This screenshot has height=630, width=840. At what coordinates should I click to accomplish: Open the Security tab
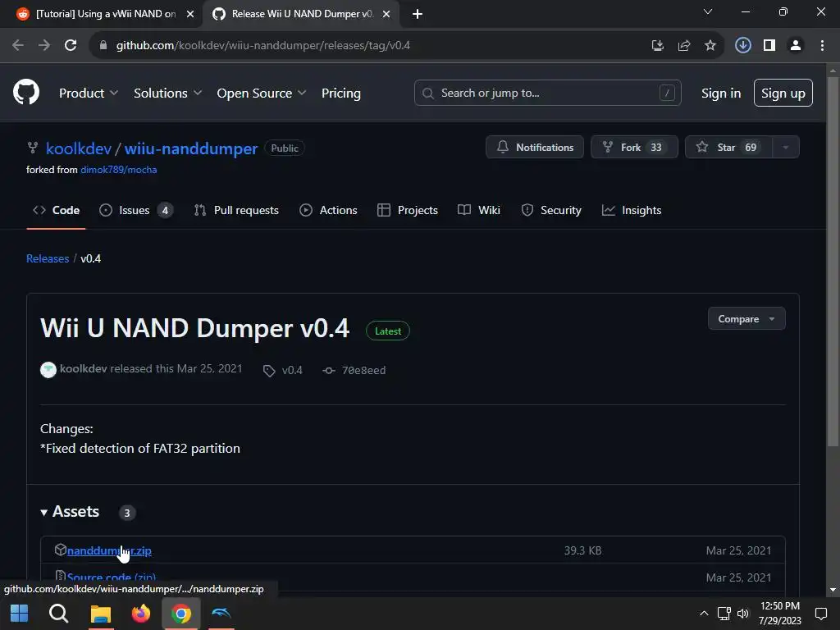tap(550, 210)
